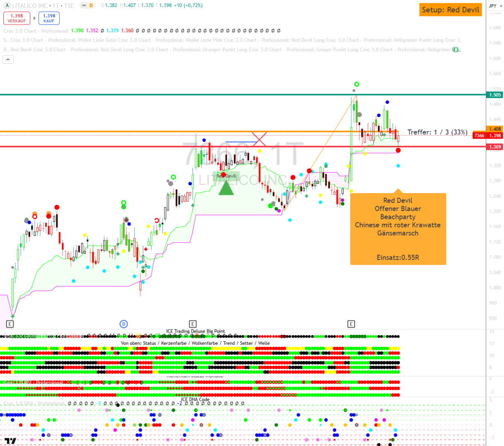The height and width of the screenshot is (446, 504).
Task: Collapse the indicator legend with chevron
Action: (8, 60)
